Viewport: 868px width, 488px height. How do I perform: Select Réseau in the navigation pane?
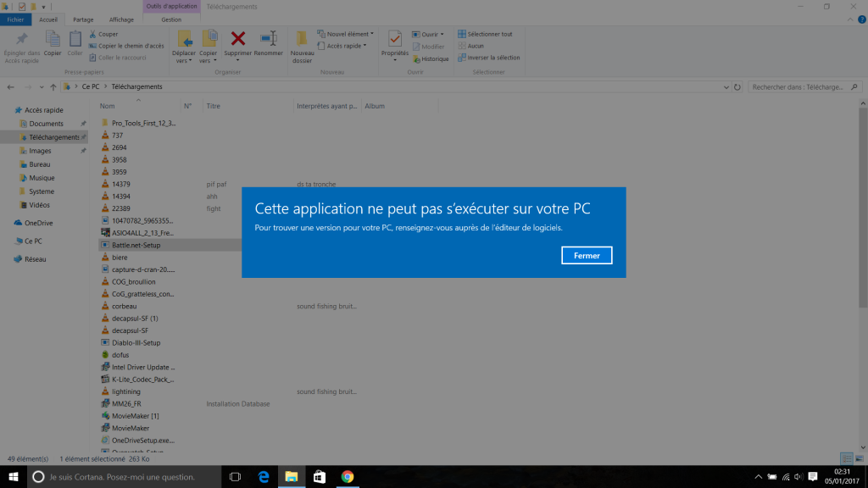pos(35,259)
